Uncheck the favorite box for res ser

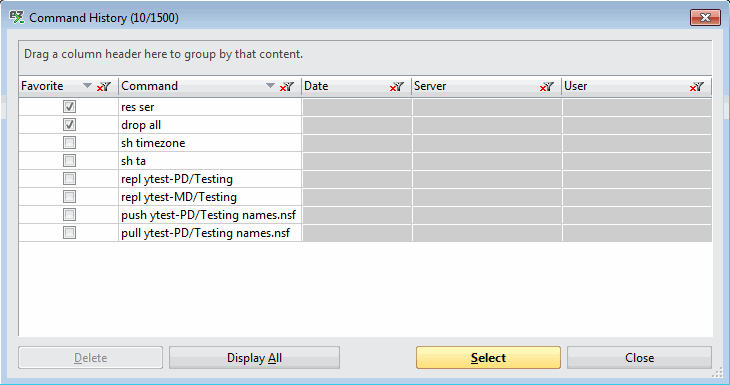(69, 107)
